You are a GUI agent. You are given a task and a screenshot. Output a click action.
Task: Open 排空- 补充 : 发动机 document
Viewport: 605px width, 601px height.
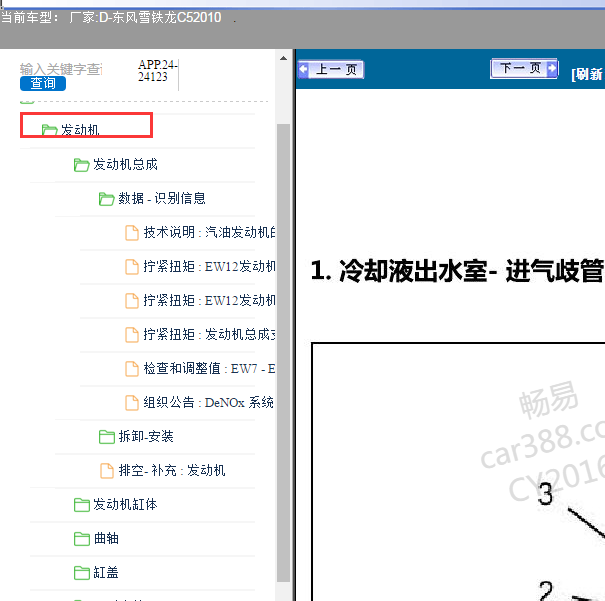(172, 470)
